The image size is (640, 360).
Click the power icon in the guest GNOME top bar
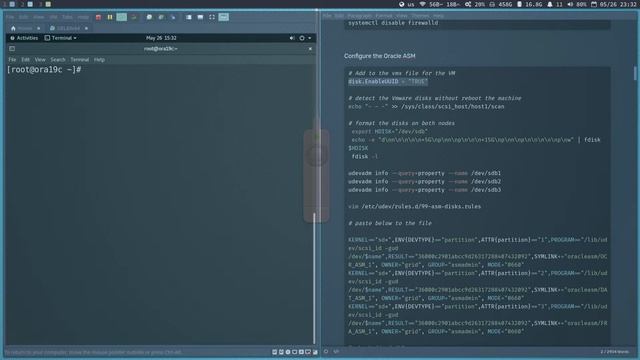pyautogui.click(x=302, y=38)
